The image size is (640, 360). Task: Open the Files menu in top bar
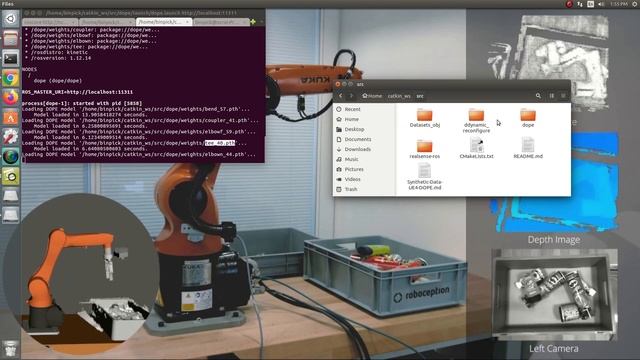pos(7,4)
